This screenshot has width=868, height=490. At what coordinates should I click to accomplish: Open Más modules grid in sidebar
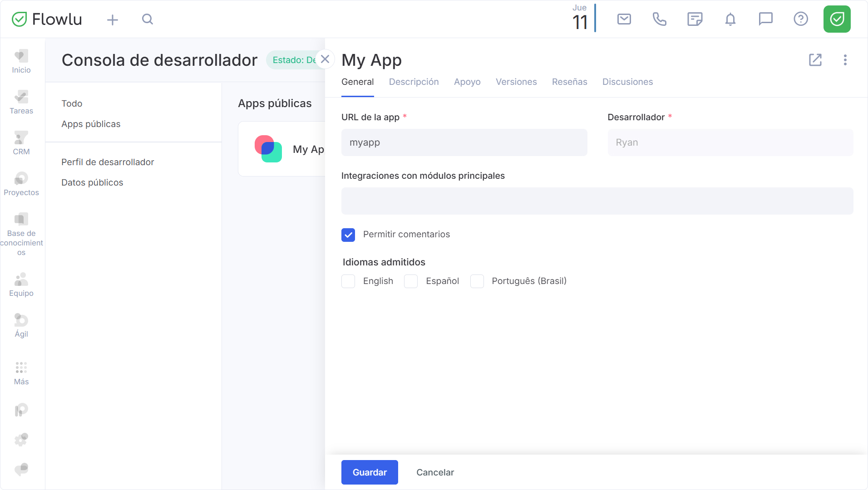pos(21,373)
